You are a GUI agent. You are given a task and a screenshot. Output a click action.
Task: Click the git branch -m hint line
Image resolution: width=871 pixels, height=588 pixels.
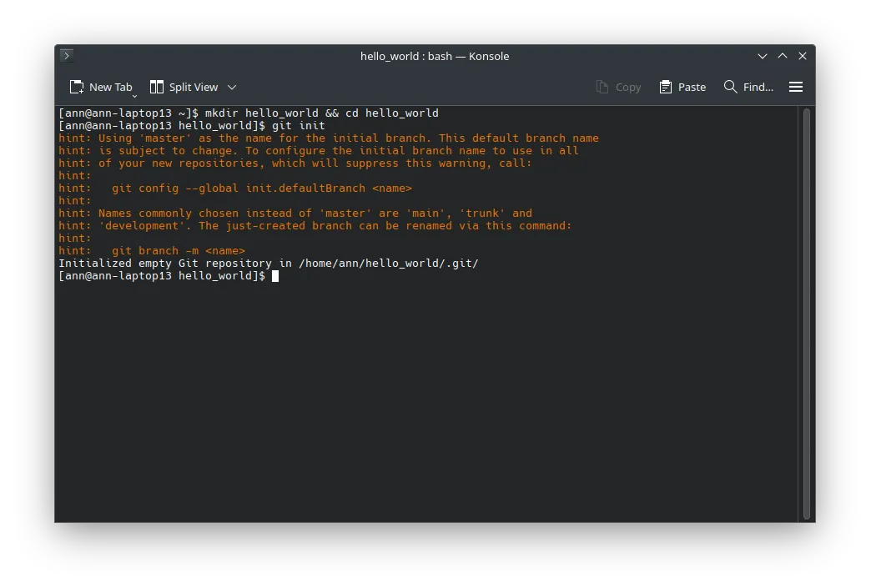[x=150, y=250]
